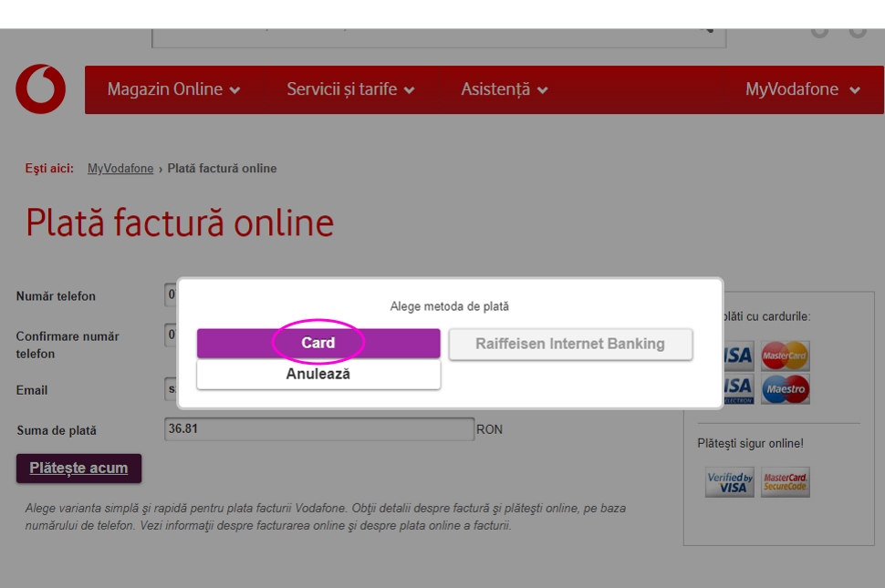Click the Vodafone logo
885x588 pixels.
tap(40, 89)
